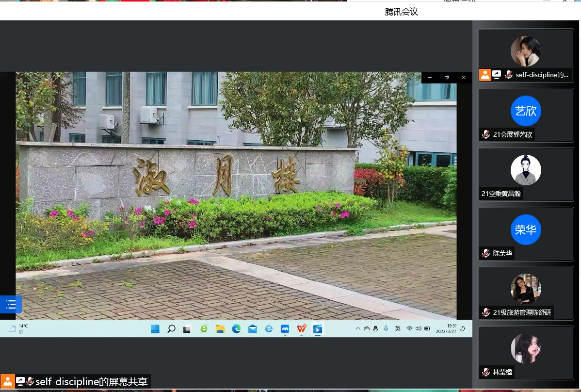Viewport: 581px width, 392px height.
Task: Click muted mic icon beside 21会展郭艺欣
Action: coord(486,134)
